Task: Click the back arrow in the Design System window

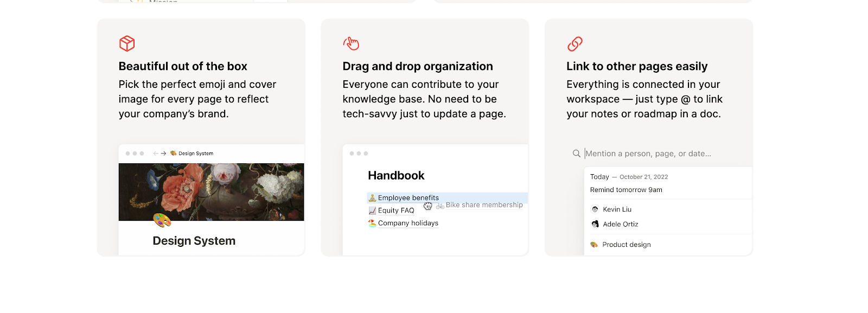Action: point(156,154)
